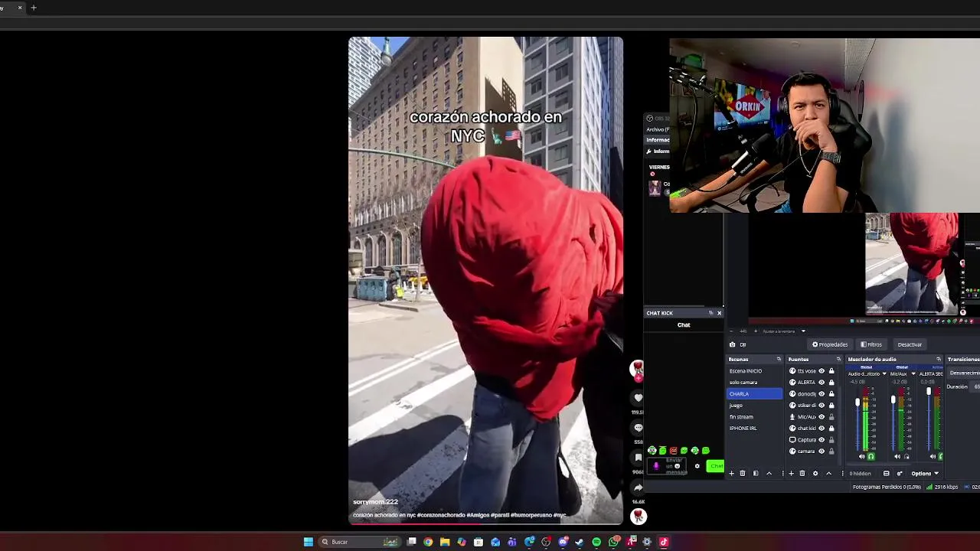980x551 pixels.
Task: Unlock the tts vose source lock
Action: [x=831, y=371]
